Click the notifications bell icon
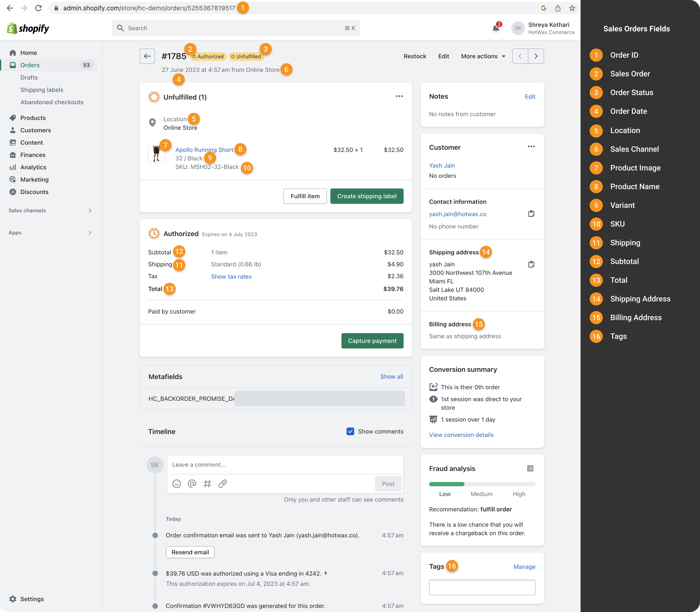Viewport: 700px width, 612px height. 496,29
